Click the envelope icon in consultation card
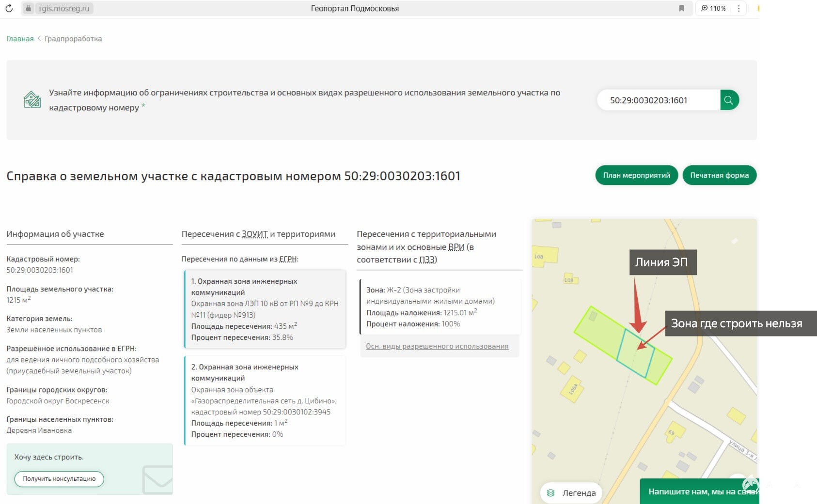 point(158,479)
